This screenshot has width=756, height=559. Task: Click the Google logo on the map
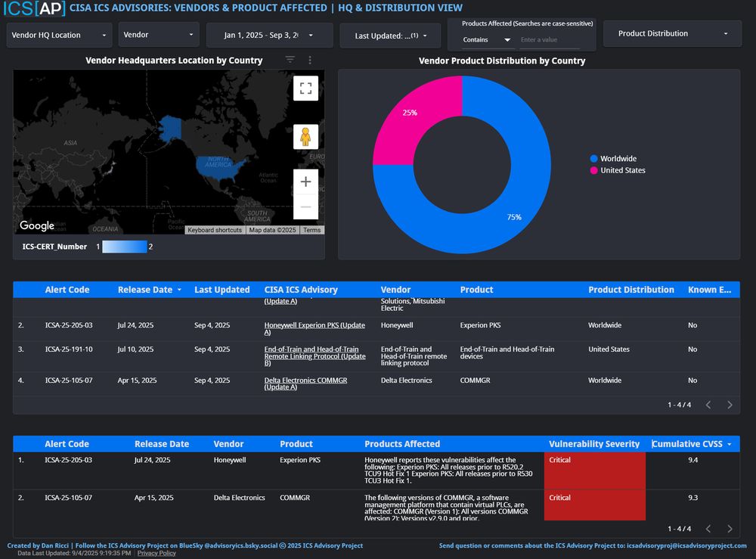(36, 225)
